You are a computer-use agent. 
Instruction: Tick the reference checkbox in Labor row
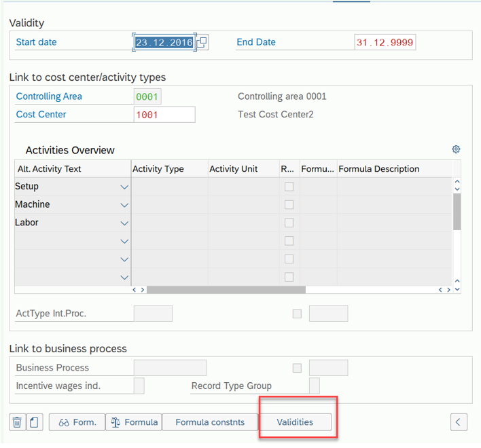[289, 223]
